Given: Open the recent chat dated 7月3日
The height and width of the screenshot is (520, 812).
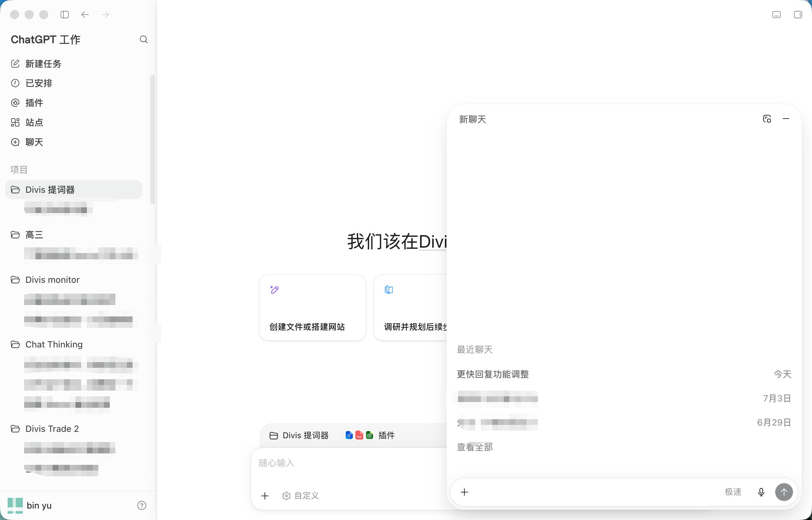Looking at the screenshot, I should tap(624, 399).
